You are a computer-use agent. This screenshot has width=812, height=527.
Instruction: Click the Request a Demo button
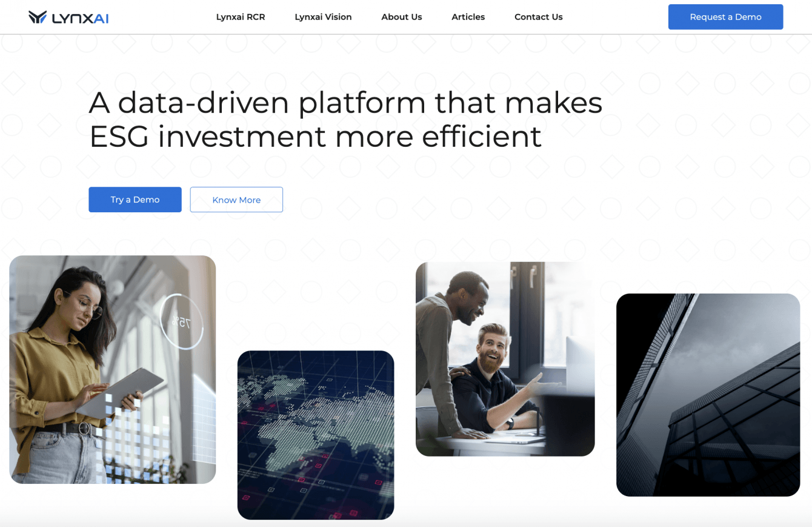click(x=725, y=17)
